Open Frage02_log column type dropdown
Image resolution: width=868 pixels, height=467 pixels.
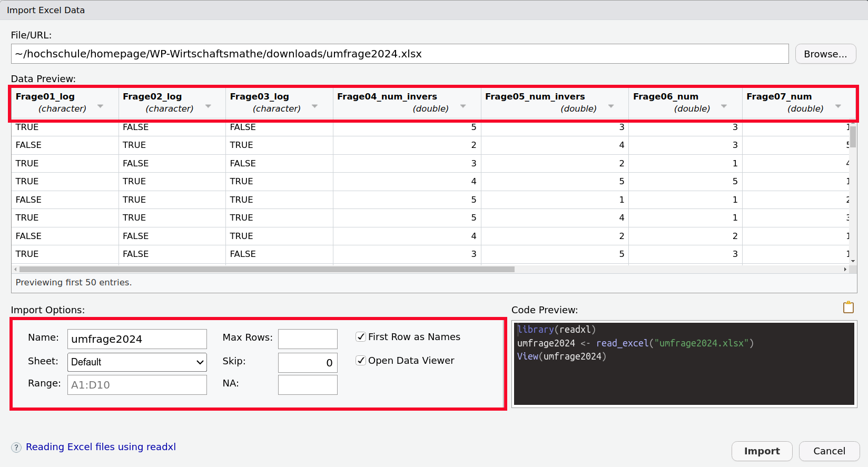(x=208, y=107)
